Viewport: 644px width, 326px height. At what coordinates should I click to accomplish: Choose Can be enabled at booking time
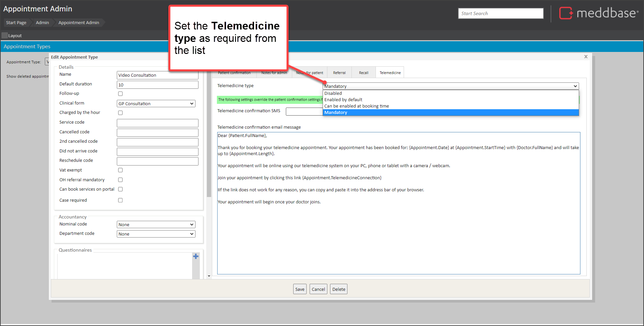click(356, 106)
